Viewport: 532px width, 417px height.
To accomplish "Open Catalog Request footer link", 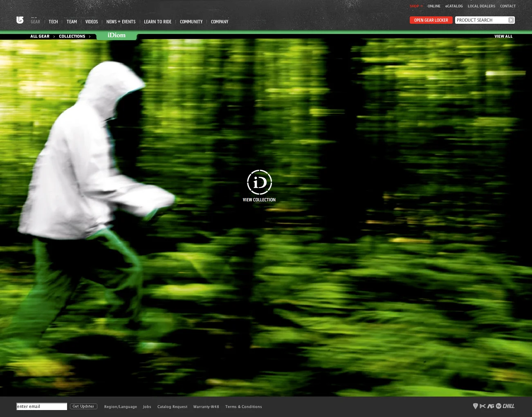I will tap(172, 407).
